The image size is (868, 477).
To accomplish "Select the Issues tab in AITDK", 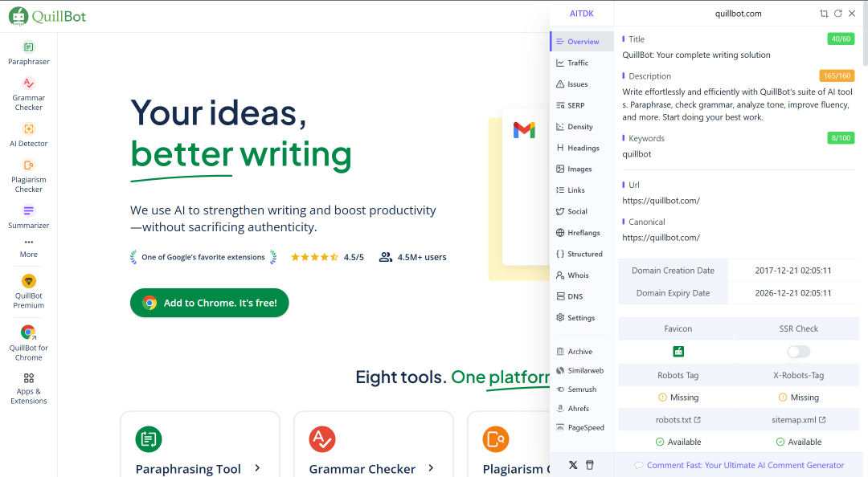I will tap(582, 84).
